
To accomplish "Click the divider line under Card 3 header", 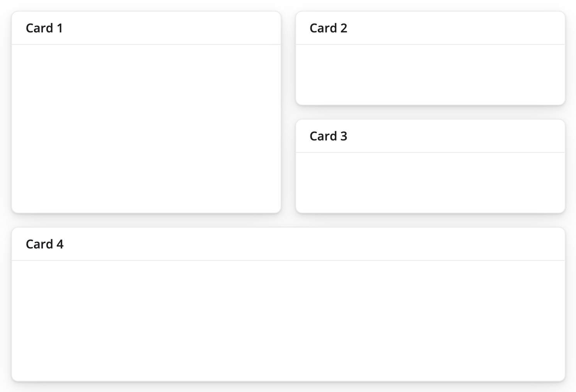I will coord(430,152).
